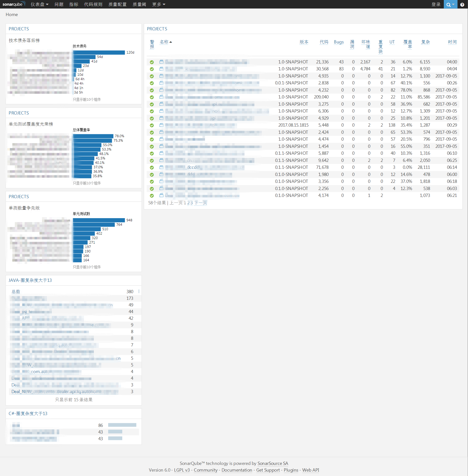Click the project icon in the 1,980 code row
468x476 pixels.
[162, 174]
